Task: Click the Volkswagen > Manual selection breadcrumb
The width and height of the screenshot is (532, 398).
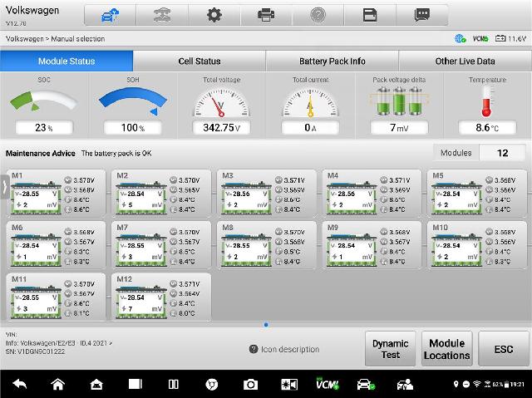Action: [56, 39]
